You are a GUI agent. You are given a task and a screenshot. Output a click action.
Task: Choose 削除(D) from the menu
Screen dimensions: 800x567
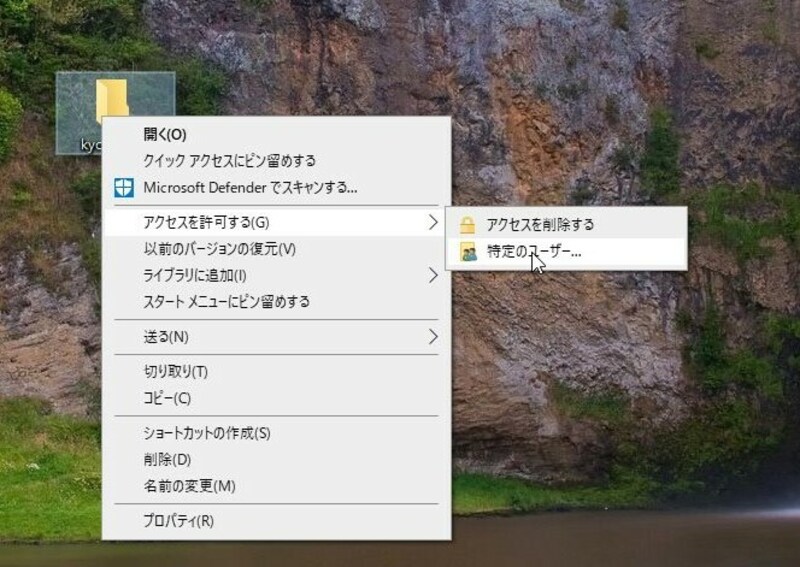click(277, 459)
